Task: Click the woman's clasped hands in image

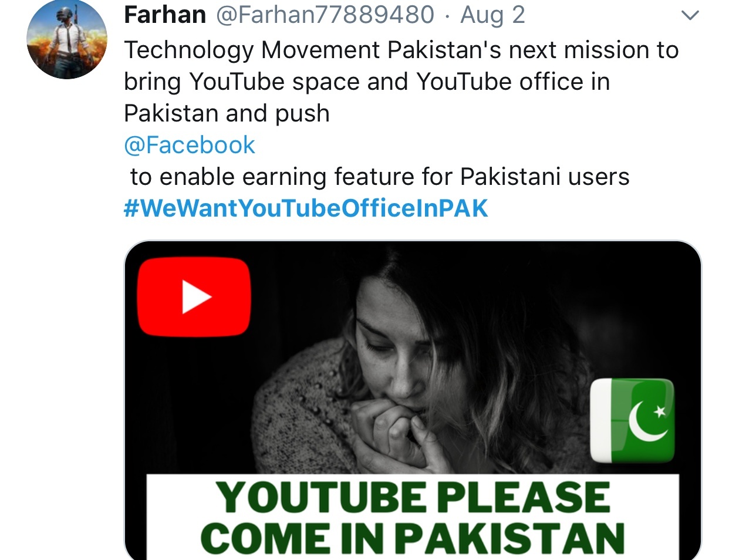Action: click(399, 437)
